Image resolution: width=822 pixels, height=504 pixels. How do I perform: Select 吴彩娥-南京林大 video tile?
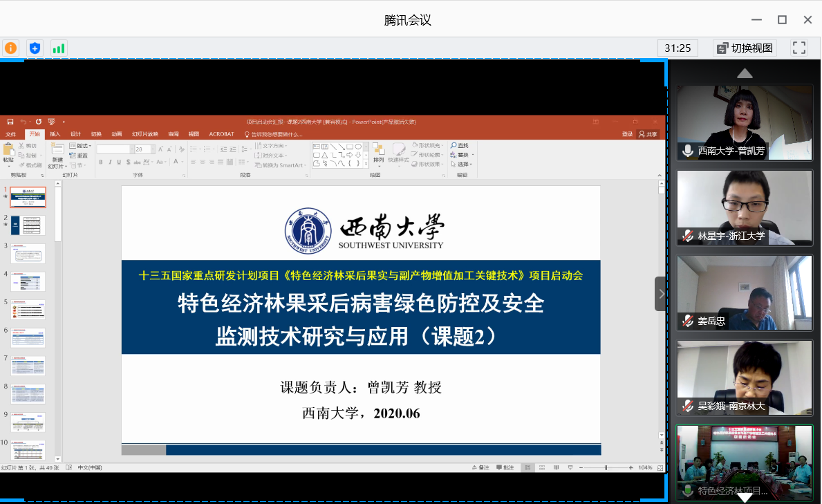(x=745, y=377)
